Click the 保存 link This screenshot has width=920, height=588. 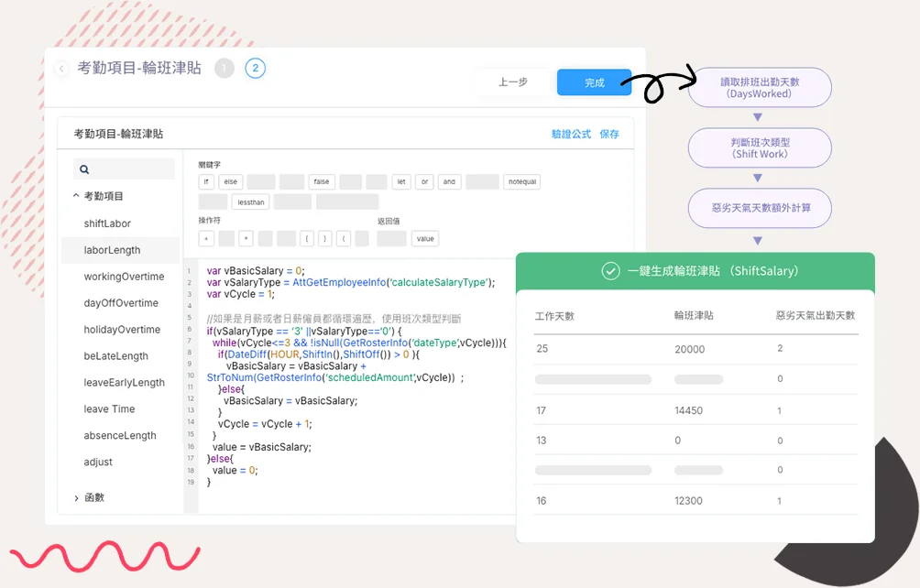(x=609, y=135)
